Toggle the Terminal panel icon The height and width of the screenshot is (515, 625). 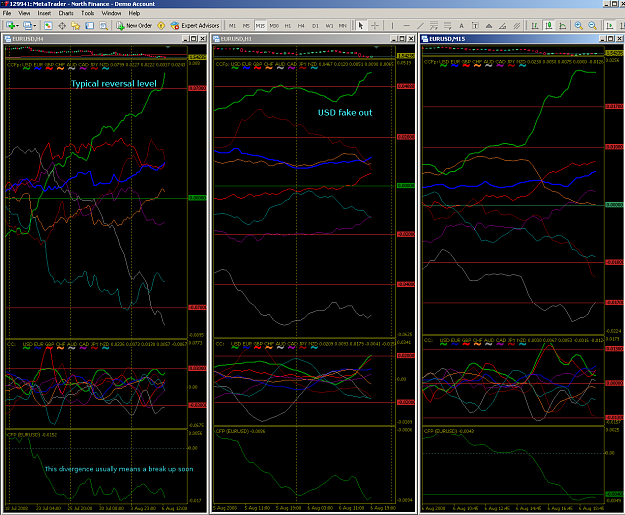tap(90, 26)
